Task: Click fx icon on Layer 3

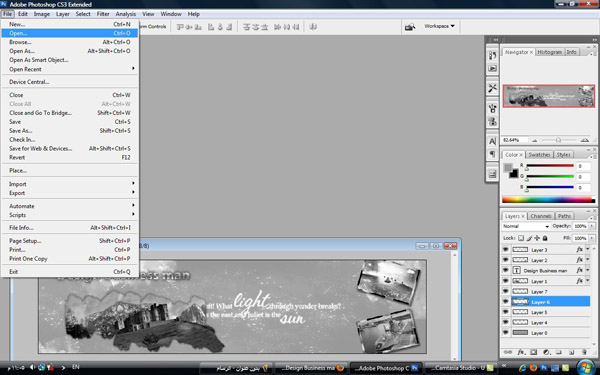Action: tap(579, 249)
